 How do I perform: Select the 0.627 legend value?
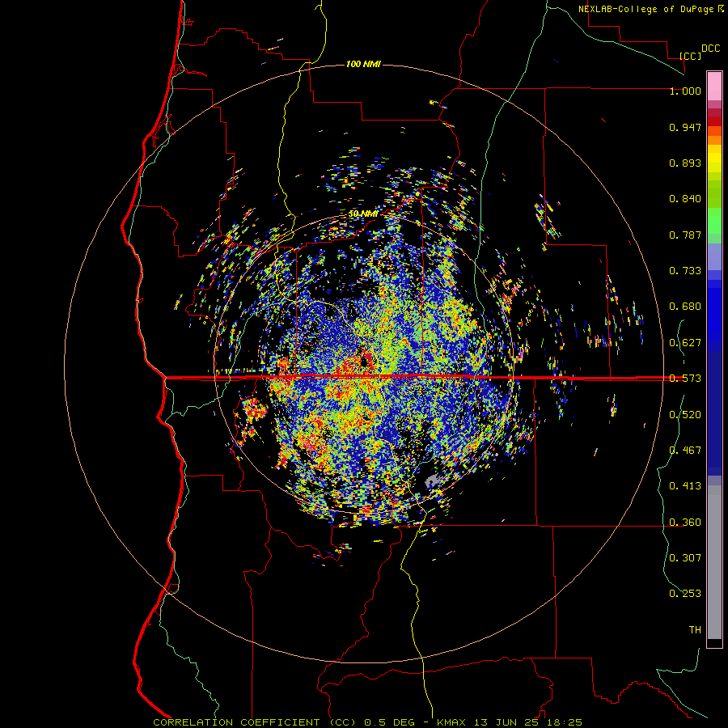click(x=685, y=343)
